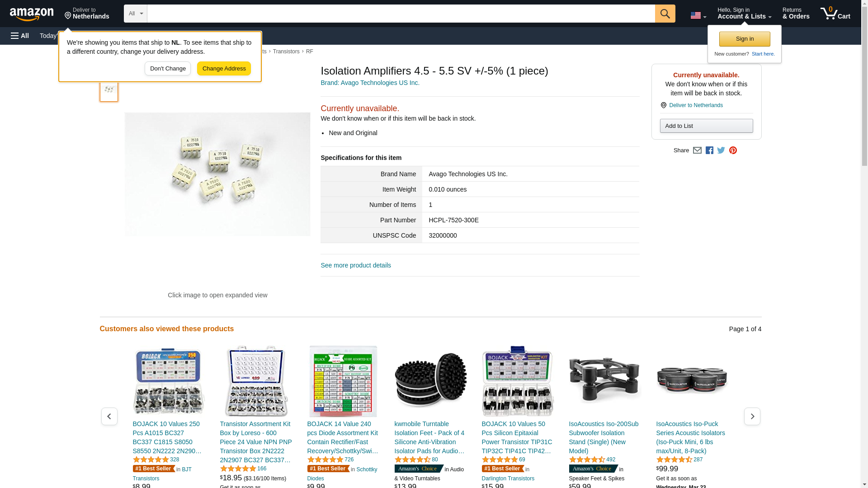Go to previous carousel page arrow

click(109, 416)
